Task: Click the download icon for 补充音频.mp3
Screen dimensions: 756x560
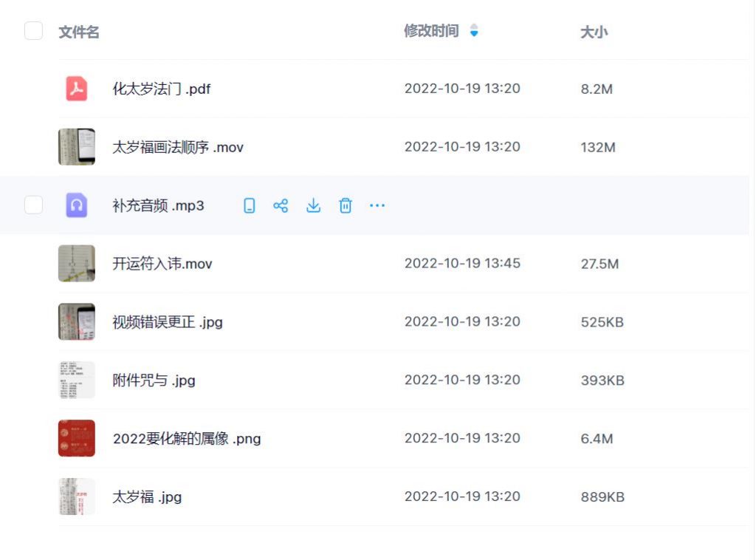Action: coord(313,205)
